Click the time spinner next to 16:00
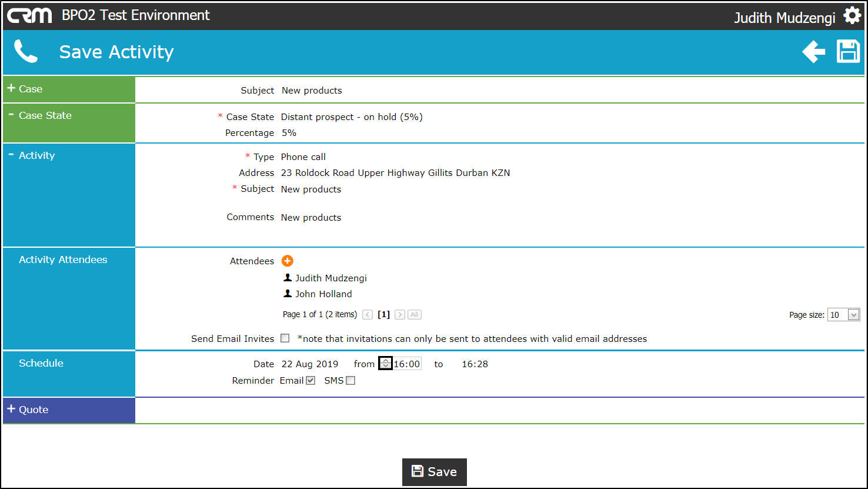Viewport: 868px width, 489px height. (385, 364)
